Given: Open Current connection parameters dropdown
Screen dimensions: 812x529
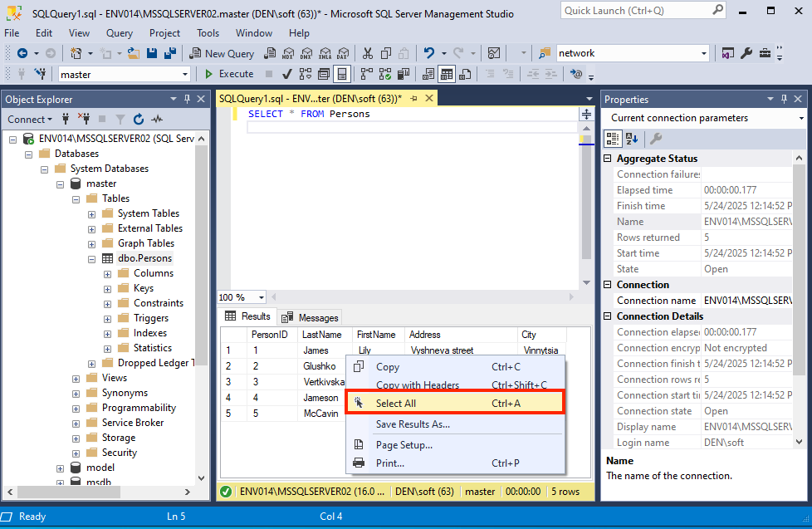Looking at the screenshot, I should 801,118.
